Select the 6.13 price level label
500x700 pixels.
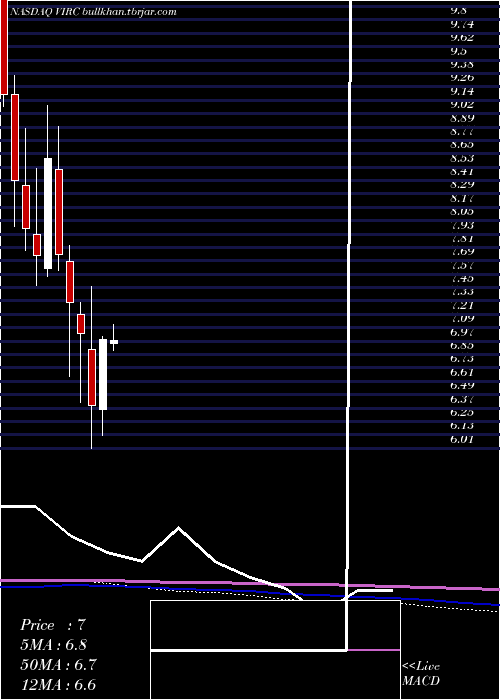coord(462,425)
